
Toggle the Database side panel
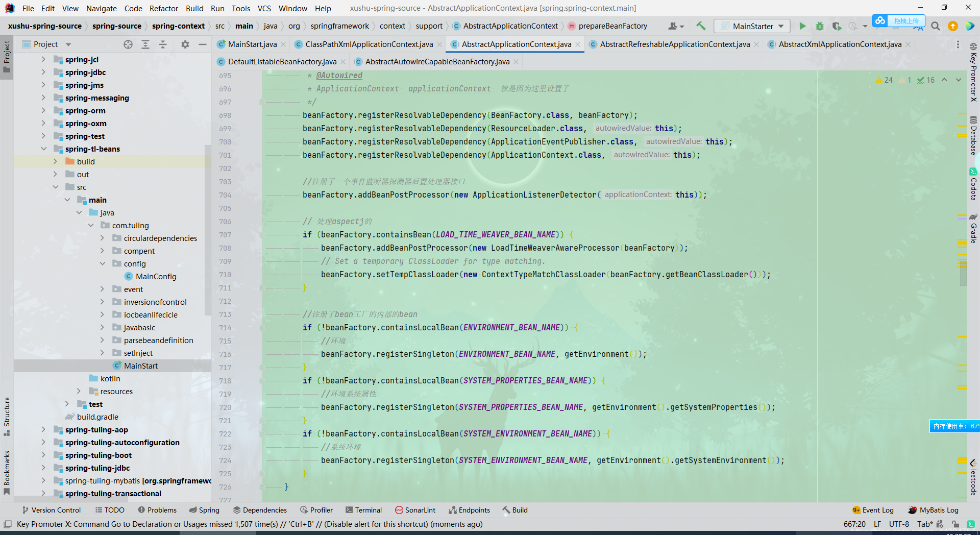[x=973, y=135]
